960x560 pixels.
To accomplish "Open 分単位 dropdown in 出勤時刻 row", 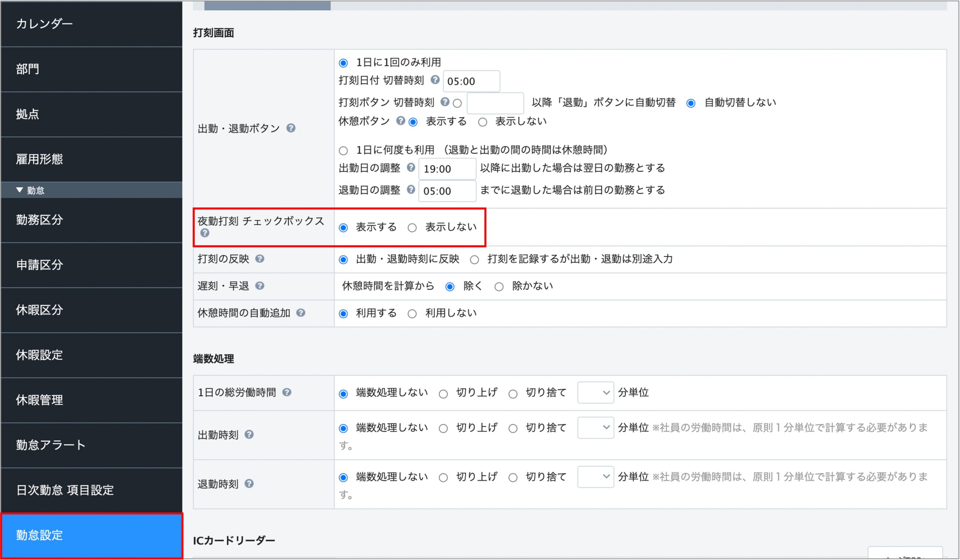I will (595, 428).
